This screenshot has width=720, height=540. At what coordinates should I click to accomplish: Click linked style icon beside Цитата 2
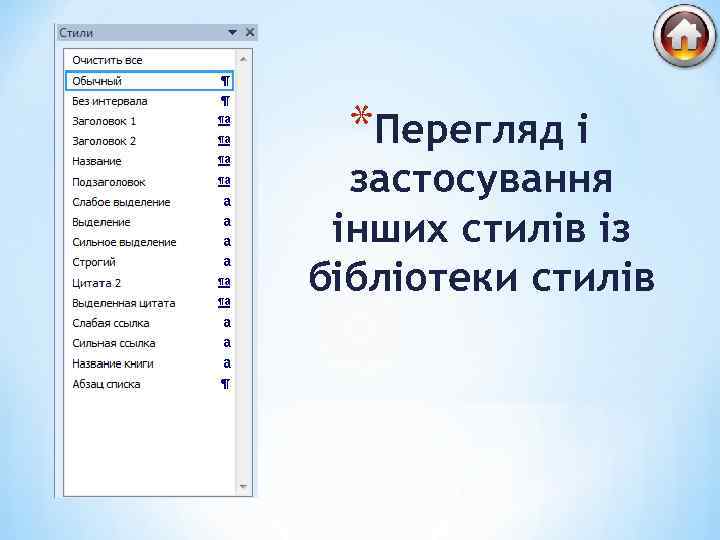pyautogui.click(x=224, y=282)
